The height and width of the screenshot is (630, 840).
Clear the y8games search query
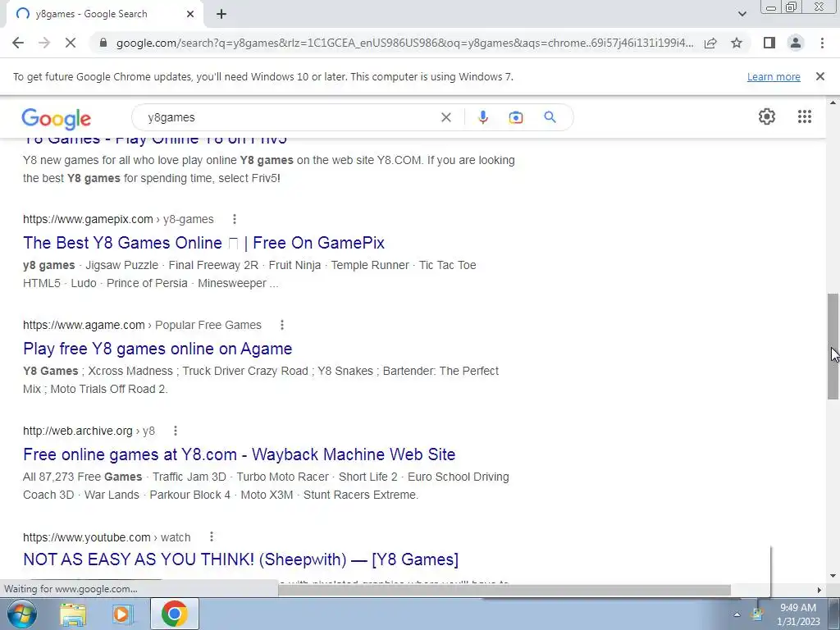pyautogui.click(x=445, y=117)
